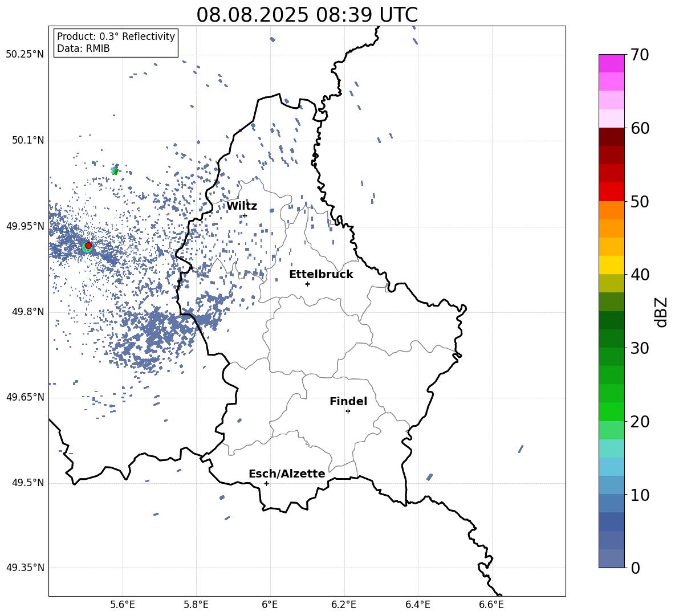Screen dimensions: 675x616
Task: Pick the bright red swatch above 50 dBZ
Action: 611,192
